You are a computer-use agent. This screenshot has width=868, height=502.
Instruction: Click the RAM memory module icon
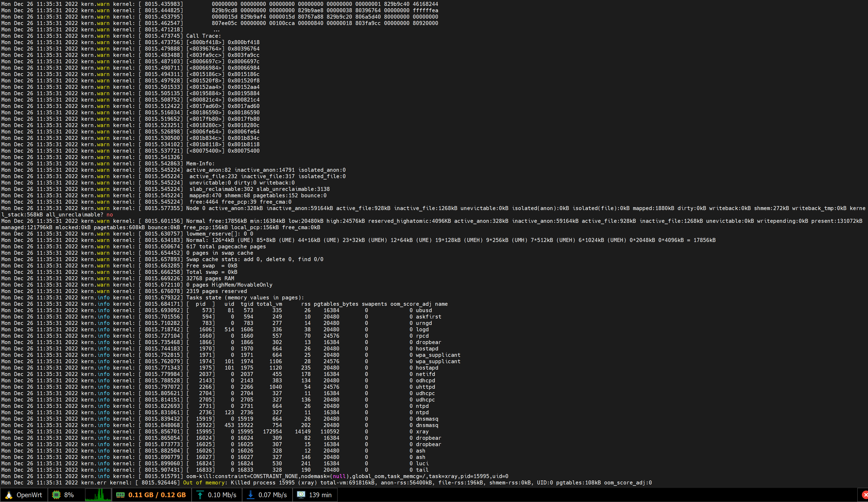[120, 495]
